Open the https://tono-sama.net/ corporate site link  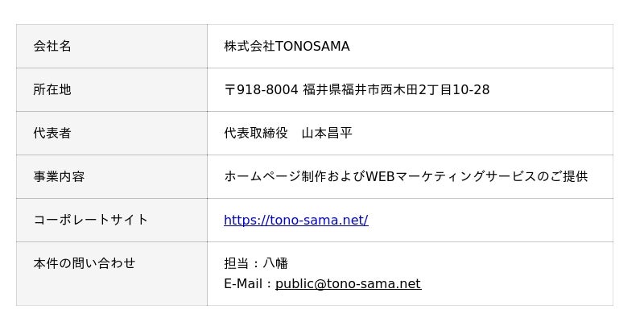(x=295, y=220)
